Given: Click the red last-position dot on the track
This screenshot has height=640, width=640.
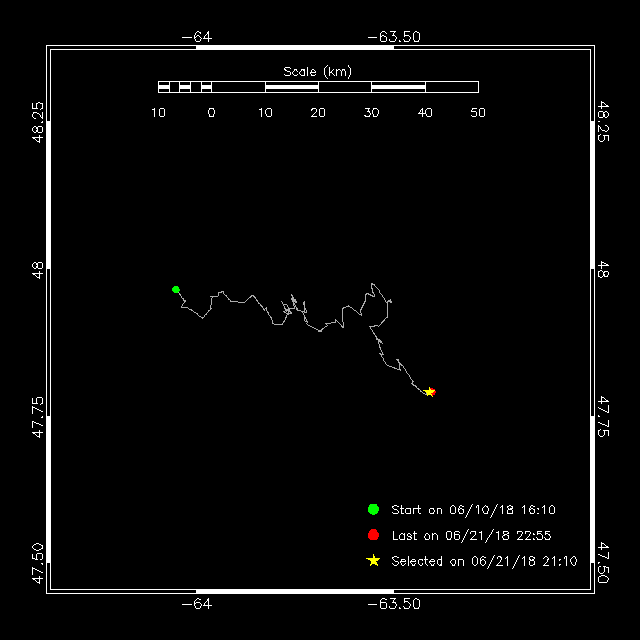Looking at the screenshot, I should point(433,392).
